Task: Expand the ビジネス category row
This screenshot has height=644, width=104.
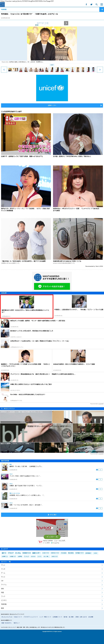Action: (52, 600)
